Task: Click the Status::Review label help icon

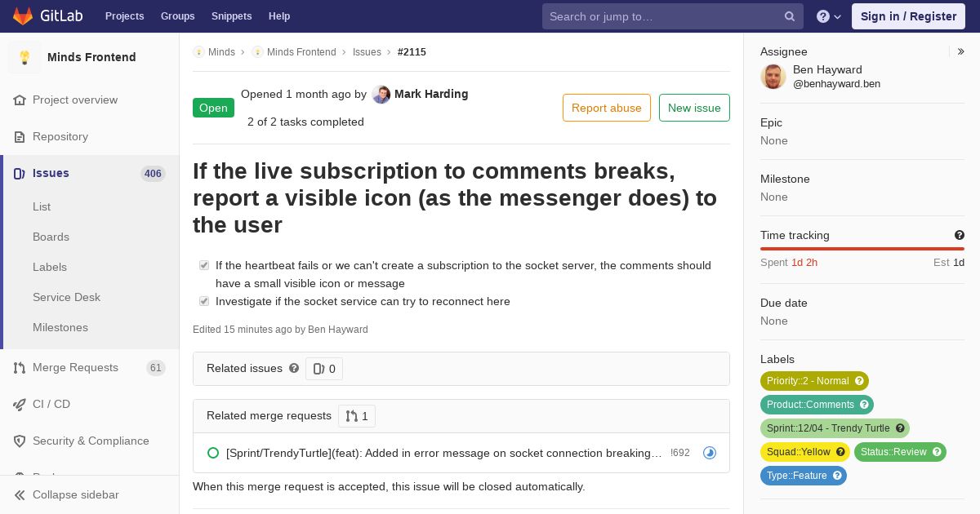Action: click(x=937, y=452)
